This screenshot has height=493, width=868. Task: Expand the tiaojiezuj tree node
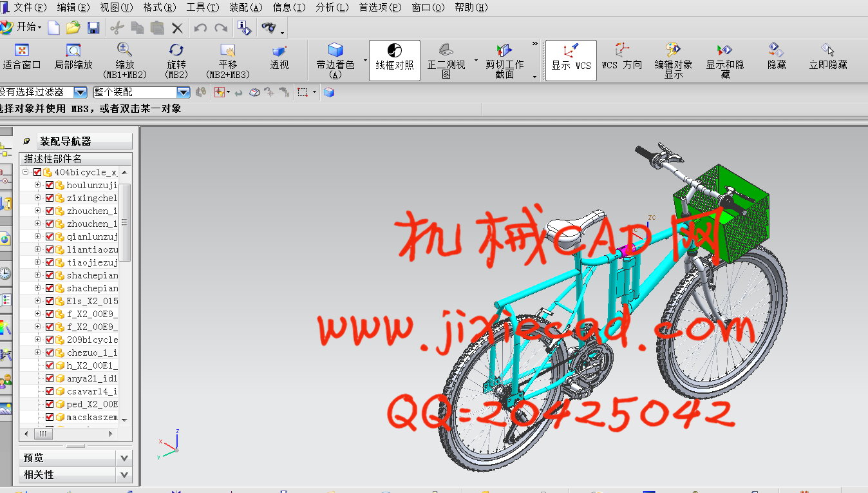click(38, 262)
